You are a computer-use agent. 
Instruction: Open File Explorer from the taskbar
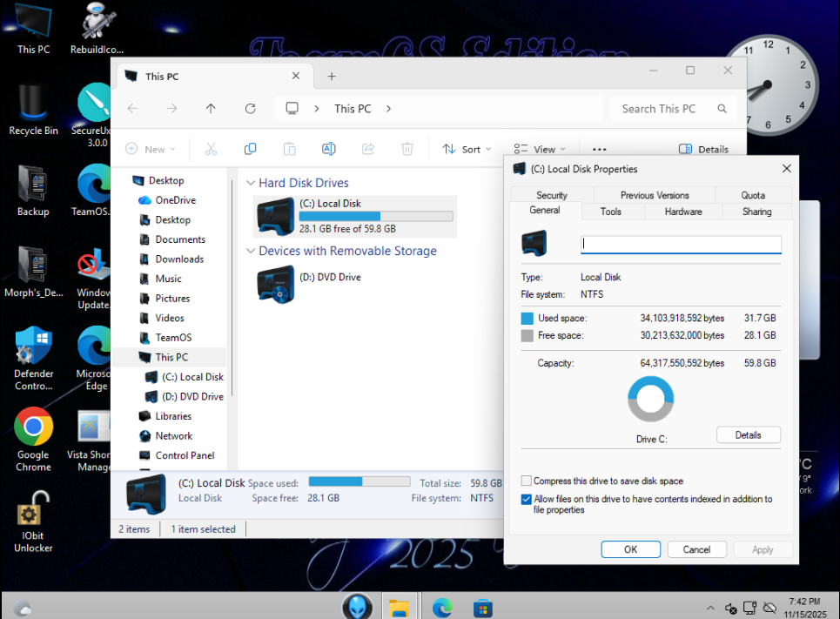[x=399, y=607]
